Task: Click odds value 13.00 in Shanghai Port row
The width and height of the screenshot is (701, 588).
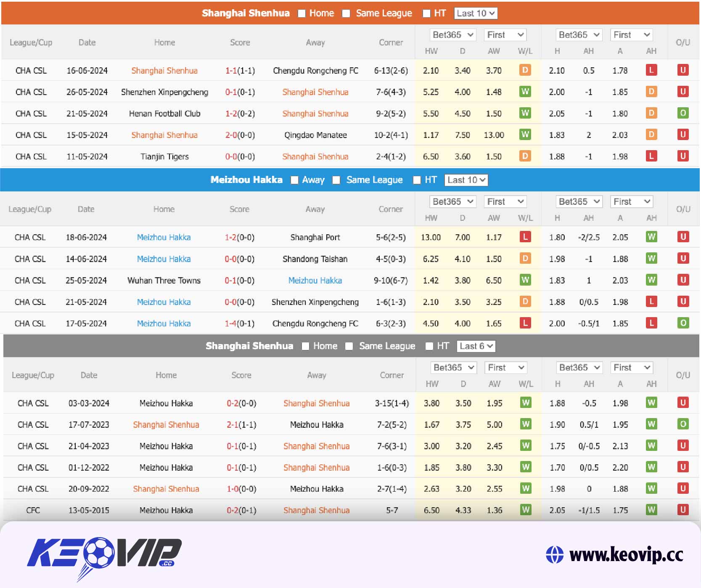Action: pyautogui.click(x=431, y=238)
